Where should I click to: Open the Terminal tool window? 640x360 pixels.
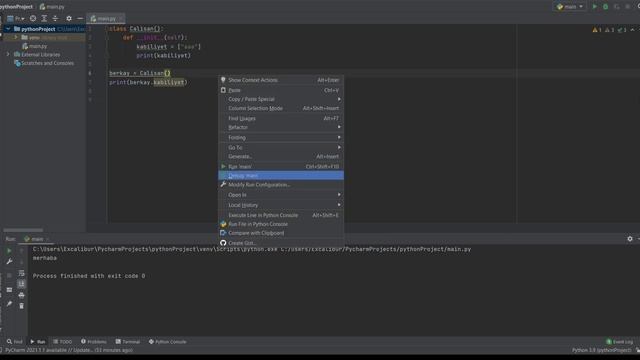128,342
